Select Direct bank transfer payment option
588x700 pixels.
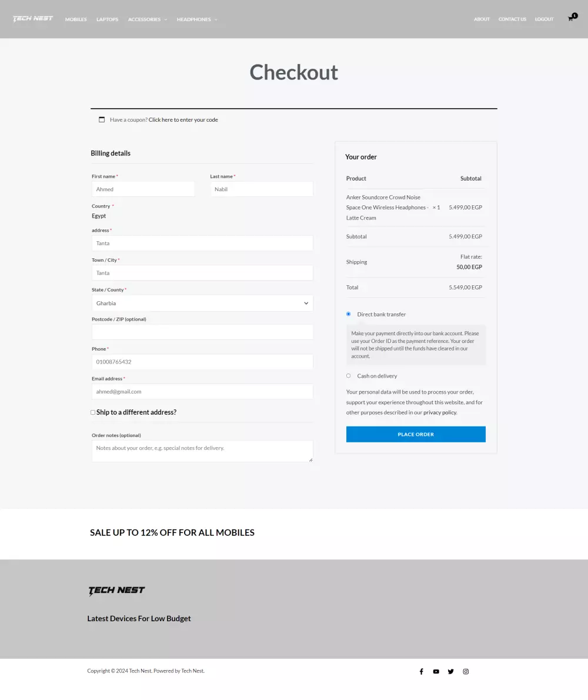pos(349,314)
